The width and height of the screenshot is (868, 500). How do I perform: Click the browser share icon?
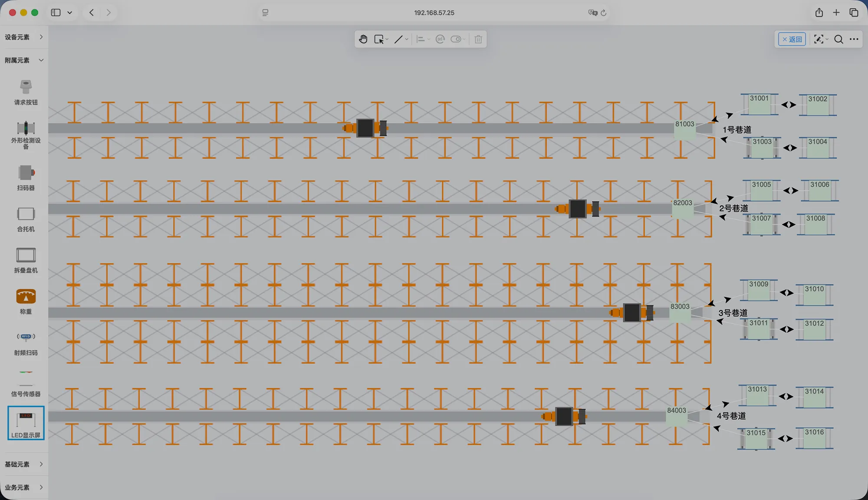(x=819, y=13)
